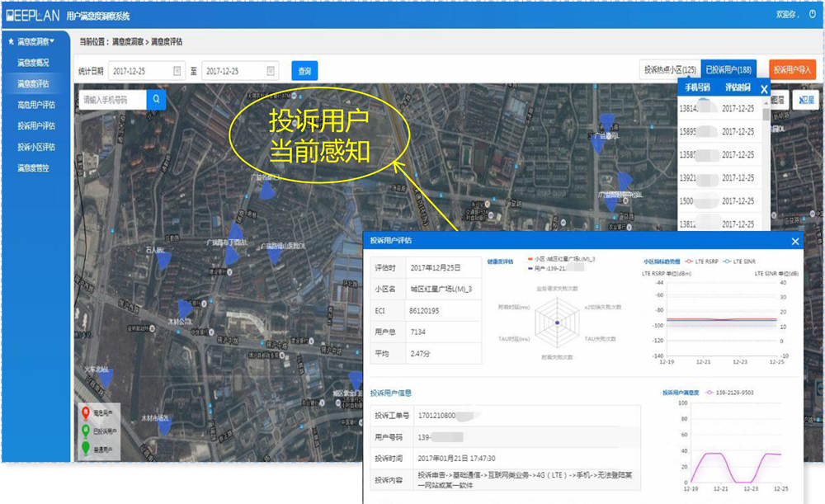
Task: Switch map to 卫星 view
Action: (806, 100)
